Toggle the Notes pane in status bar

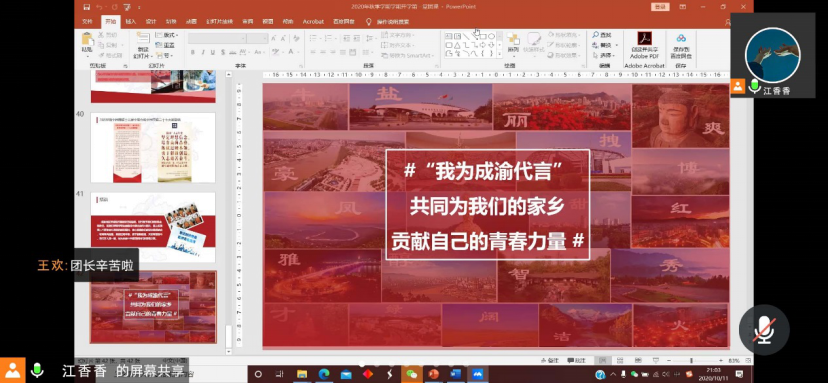pos(549,360)
